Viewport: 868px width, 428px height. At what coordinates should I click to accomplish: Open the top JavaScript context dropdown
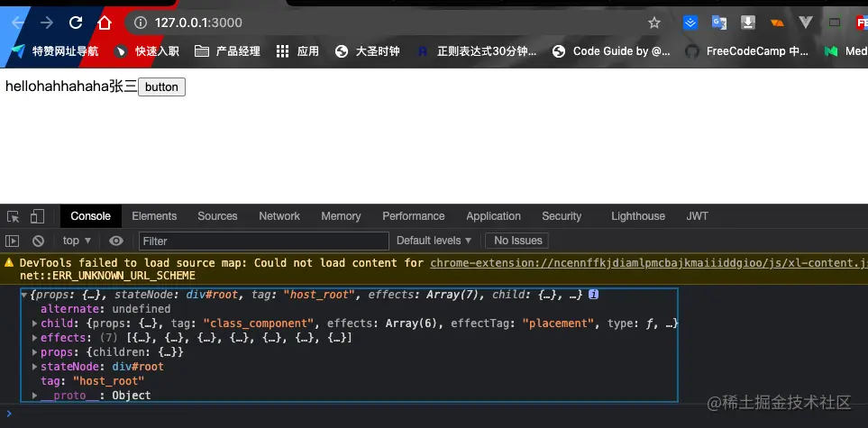click(x=77, y=241)
